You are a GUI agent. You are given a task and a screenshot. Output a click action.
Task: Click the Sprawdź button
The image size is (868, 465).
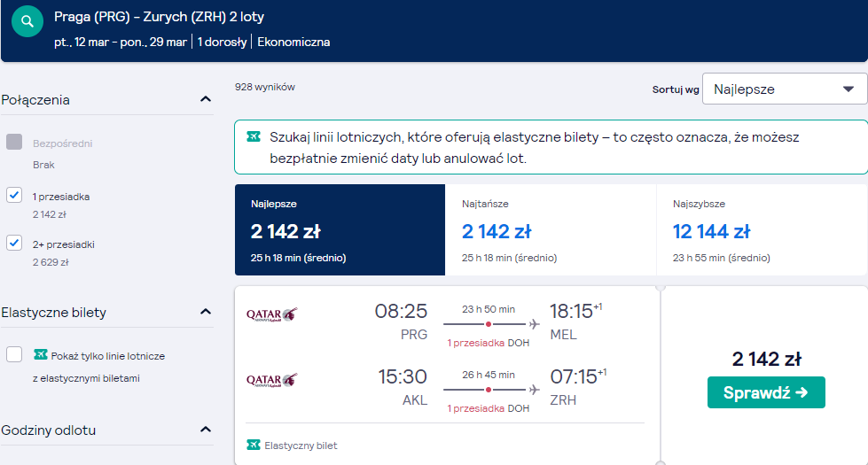pyautogui.click(x=766, y=392)
